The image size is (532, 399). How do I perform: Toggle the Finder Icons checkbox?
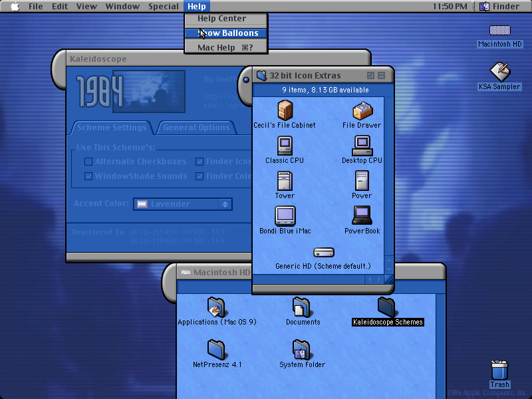(x=199, y=162)
